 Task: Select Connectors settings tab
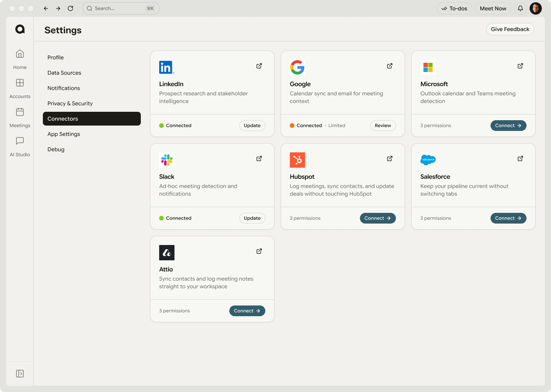point(92,119)
